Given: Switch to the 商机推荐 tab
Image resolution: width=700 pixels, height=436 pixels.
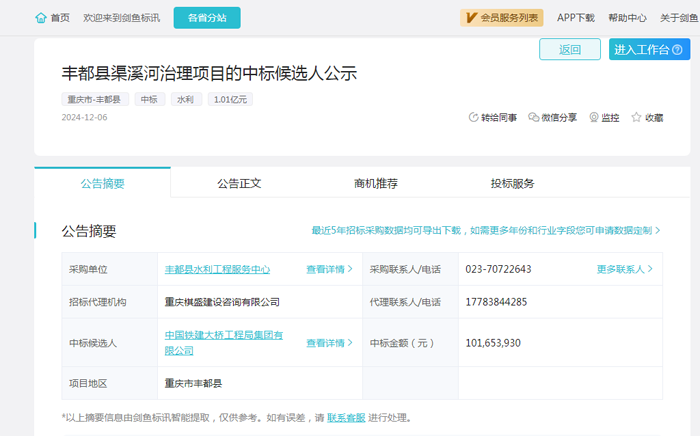Looking at the screenshot, I should coord(376,184).
